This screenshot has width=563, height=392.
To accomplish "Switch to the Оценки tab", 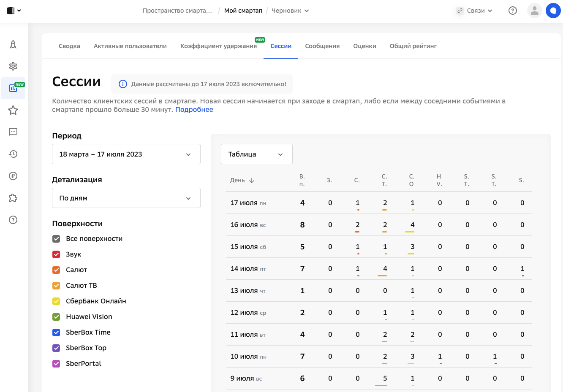I will tap(364, 46).
